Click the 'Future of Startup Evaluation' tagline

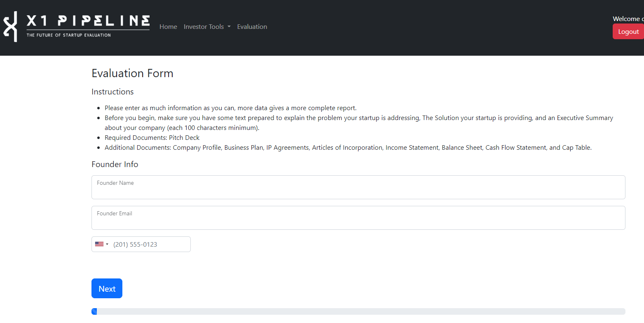[69, 35]
